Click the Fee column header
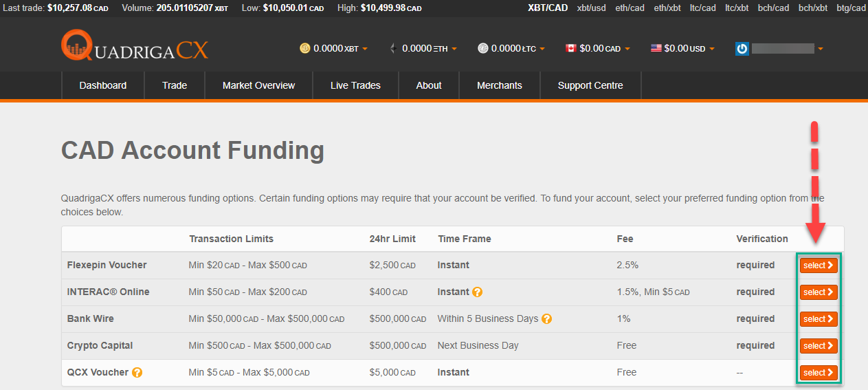 [x=625, y=239]
